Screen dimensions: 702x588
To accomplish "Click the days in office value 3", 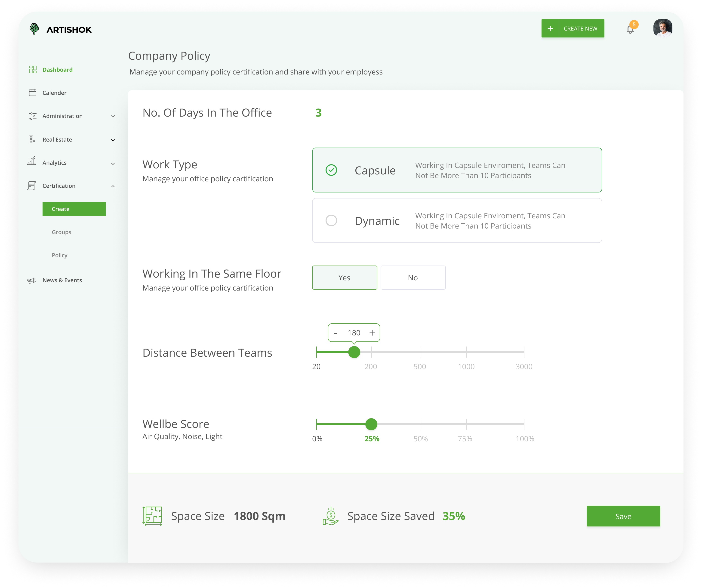I will coord(318,113).
